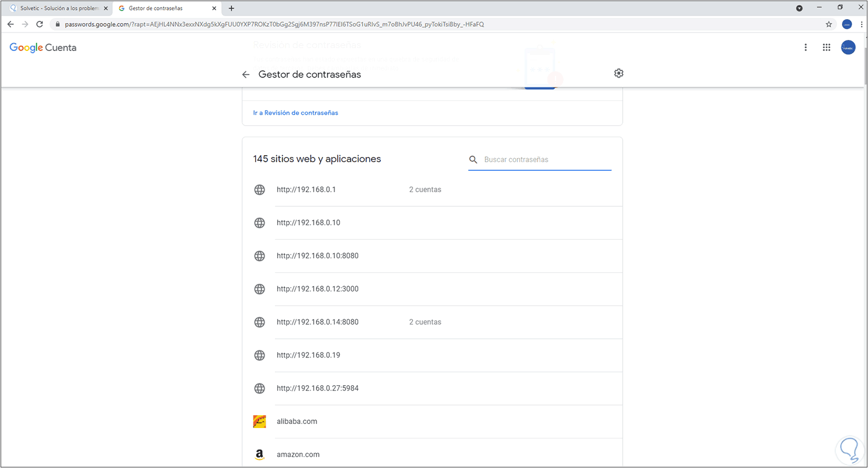
Task: Open the alibaba.com password entry
Action: click(x=297, y=422)
